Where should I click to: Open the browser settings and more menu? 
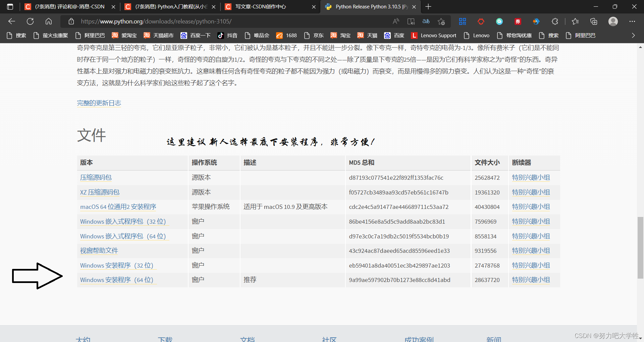(632, 21)
